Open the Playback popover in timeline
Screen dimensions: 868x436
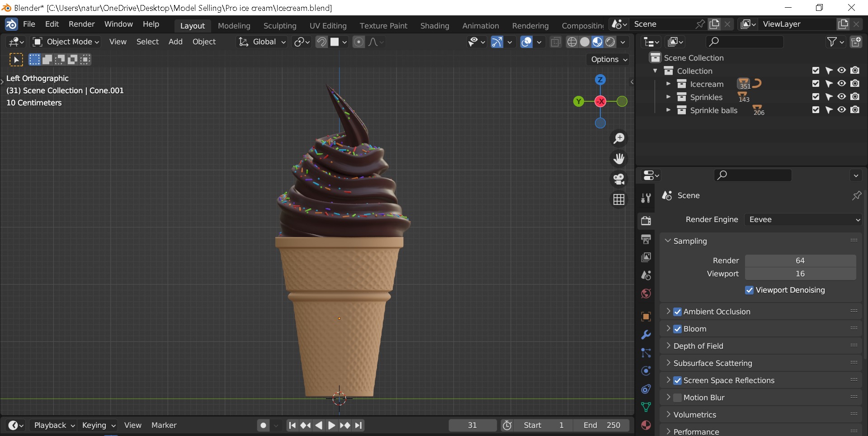tap(54, 425)
